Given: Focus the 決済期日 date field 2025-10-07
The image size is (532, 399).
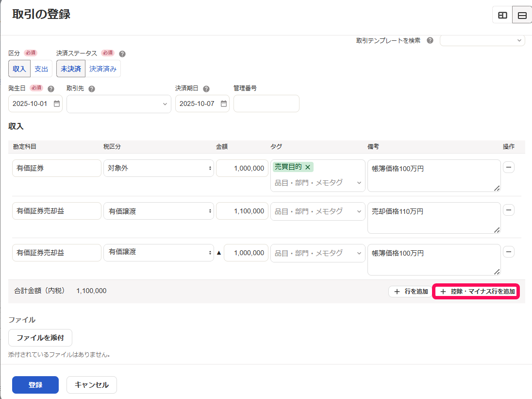Looking at the screenshot, I should [202, 104].
